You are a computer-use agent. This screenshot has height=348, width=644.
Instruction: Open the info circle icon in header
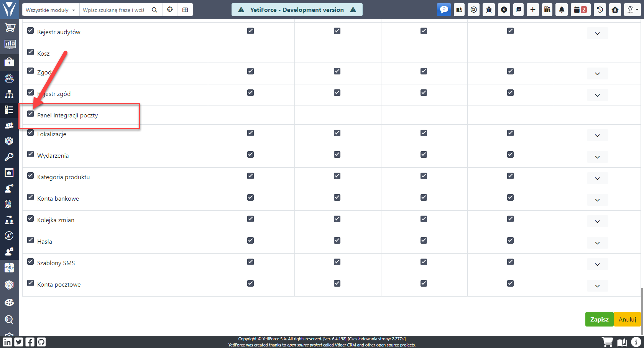click(504, 10)
